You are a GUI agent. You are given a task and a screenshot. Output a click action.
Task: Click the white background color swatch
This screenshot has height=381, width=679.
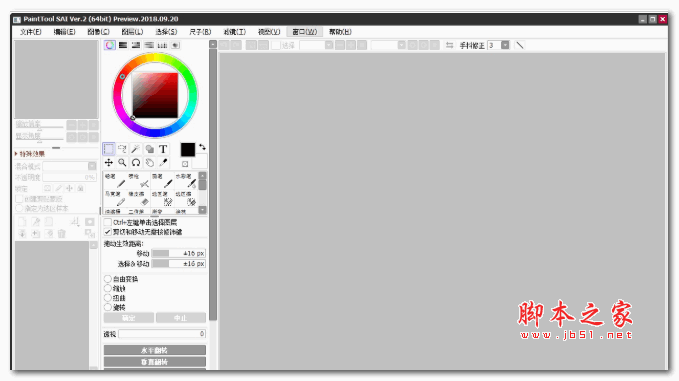(200, 161)
